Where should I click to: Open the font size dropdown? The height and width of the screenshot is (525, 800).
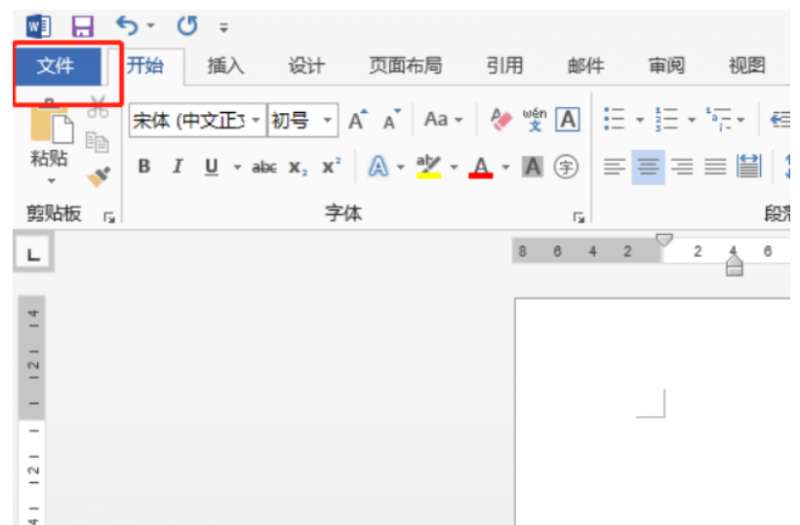pos(329,121)
